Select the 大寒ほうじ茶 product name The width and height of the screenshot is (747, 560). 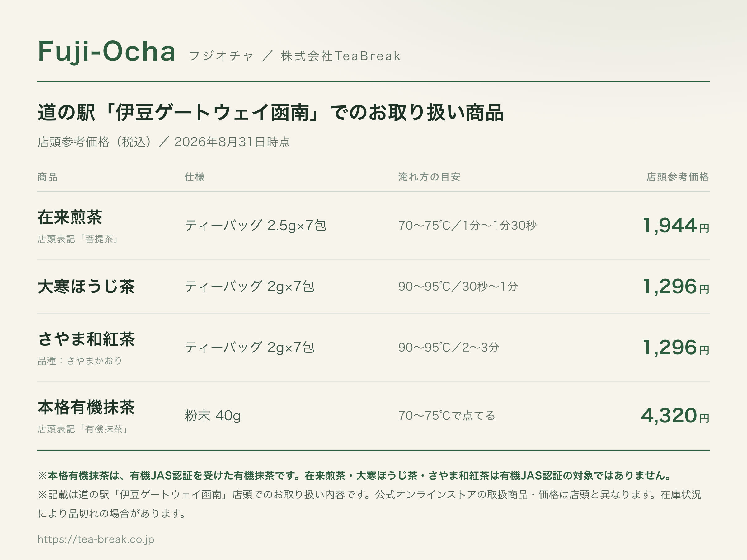tap(86, 286)
